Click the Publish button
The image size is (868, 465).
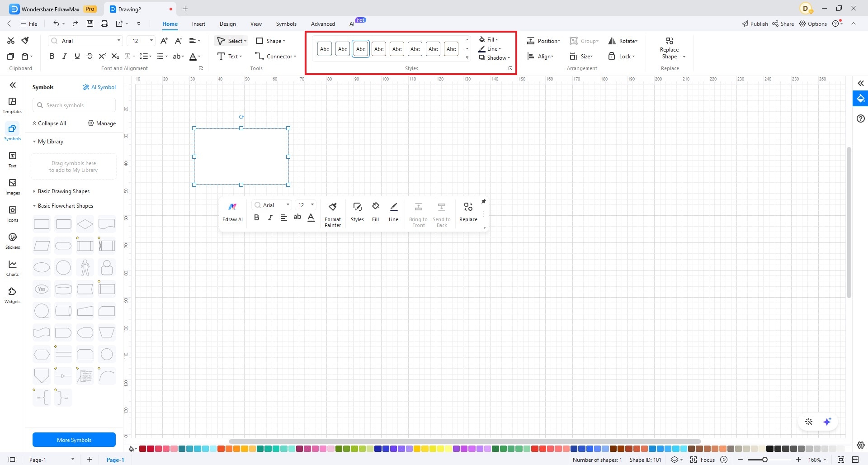point(755,24)
